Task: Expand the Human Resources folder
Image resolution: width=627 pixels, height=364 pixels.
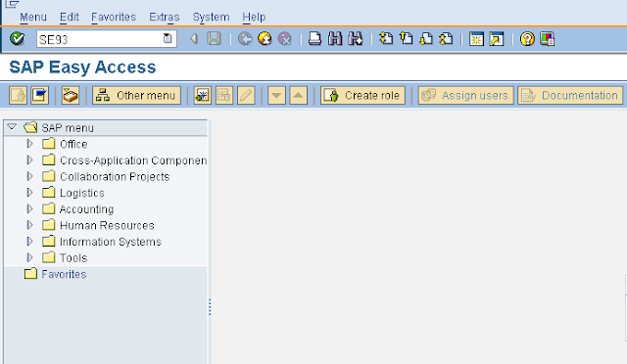Action: [29, 225]
